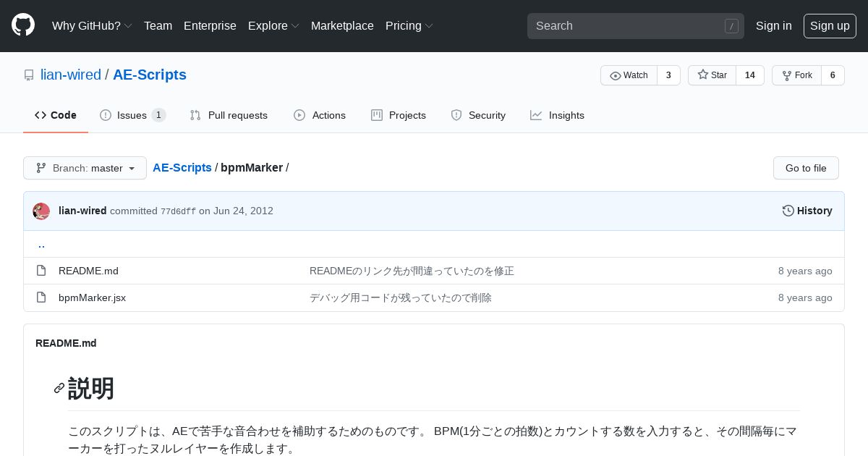
Task: Expand the Pricing dropdown
Action: pyautogui.click(x=409, y=25)
